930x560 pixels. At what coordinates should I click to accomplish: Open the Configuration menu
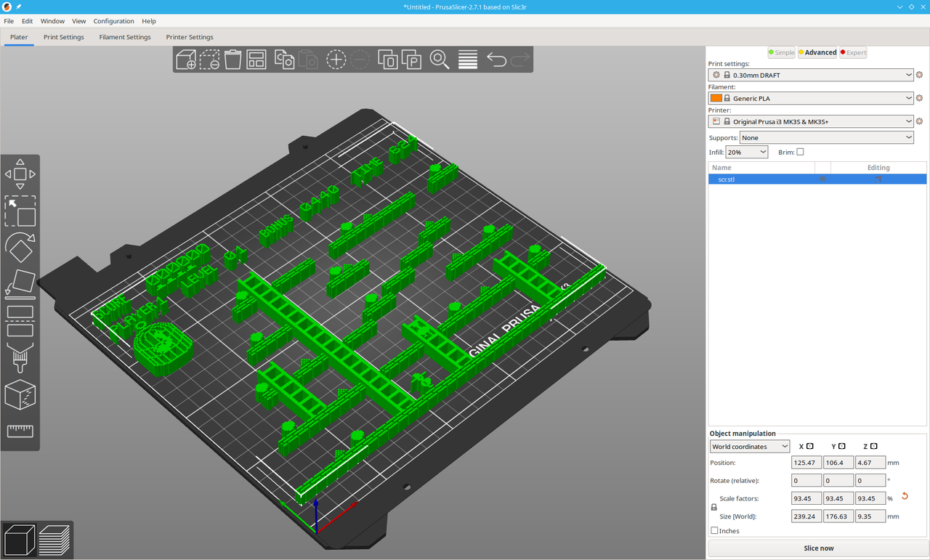pos(114,21)
